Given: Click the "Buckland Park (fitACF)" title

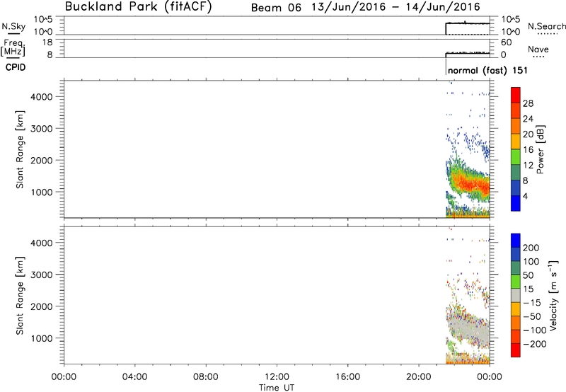Looking at the screenshot, I should click(138, 7).
